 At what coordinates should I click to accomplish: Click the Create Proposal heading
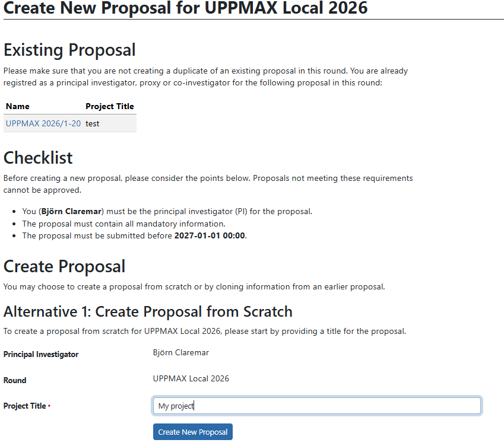[x=64, y=266]
